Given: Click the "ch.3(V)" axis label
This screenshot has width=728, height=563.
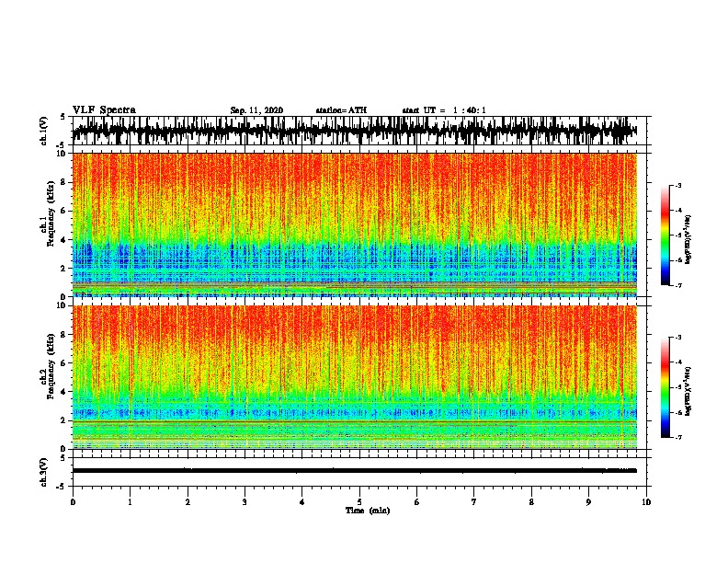Looking at the screenshot, I should tap(44, 472).
